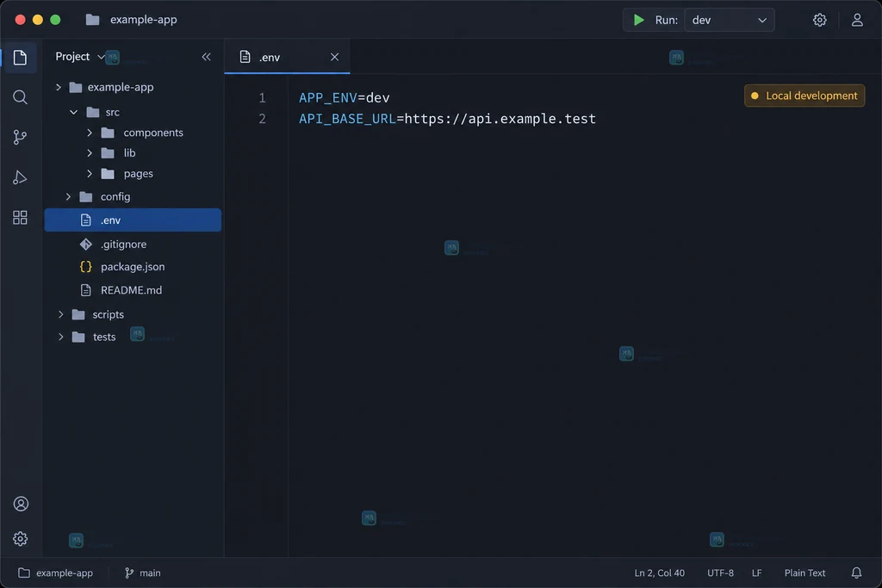This screenshot has width=882, height=588.
Task: Open the settings gear in sidebar bottom
Action: coord(21,539)
